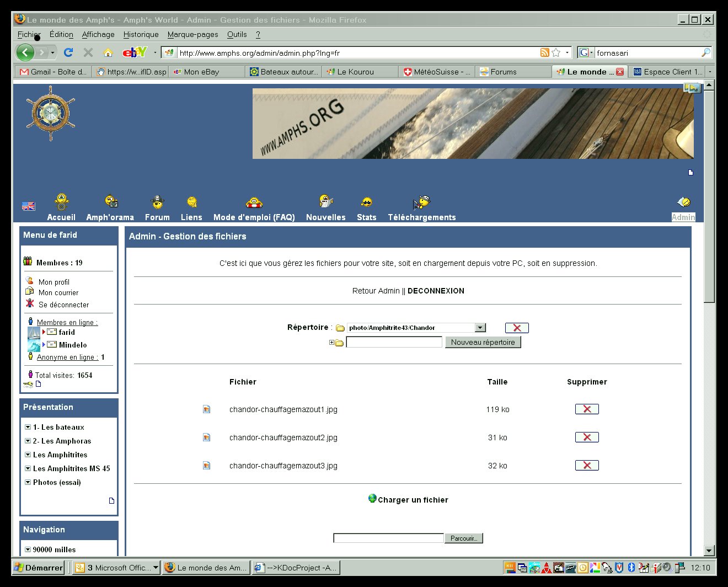
Task: Delete chandor-chauffagemazout1.jpg with red X
Action: click(x=587, y=409)
